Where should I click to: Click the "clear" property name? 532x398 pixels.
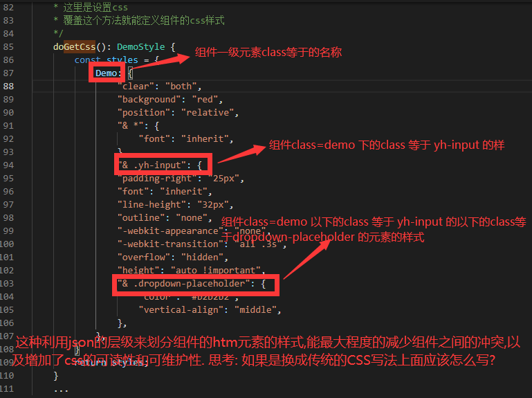coord(137,87)
